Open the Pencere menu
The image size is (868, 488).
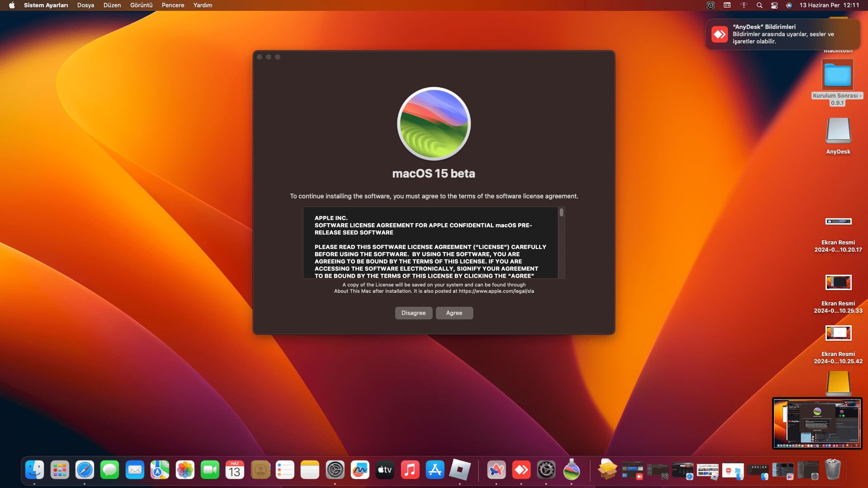click(x=173, y=5)
